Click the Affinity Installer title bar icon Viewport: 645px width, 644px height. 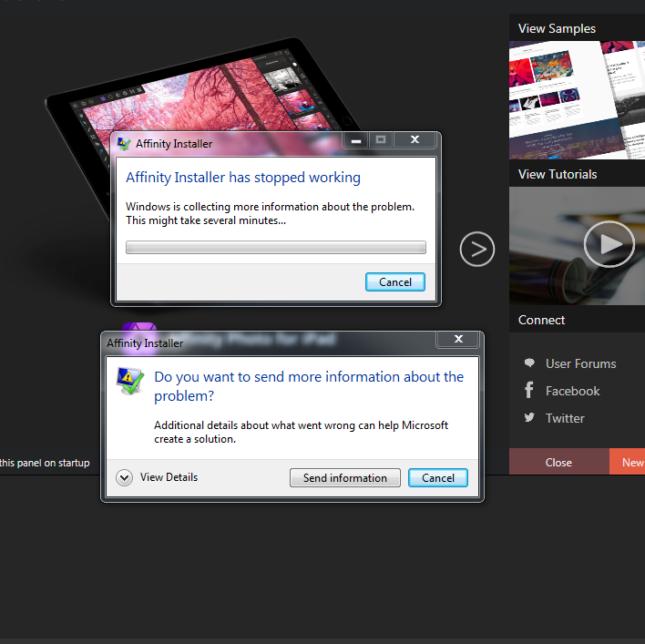124,144
